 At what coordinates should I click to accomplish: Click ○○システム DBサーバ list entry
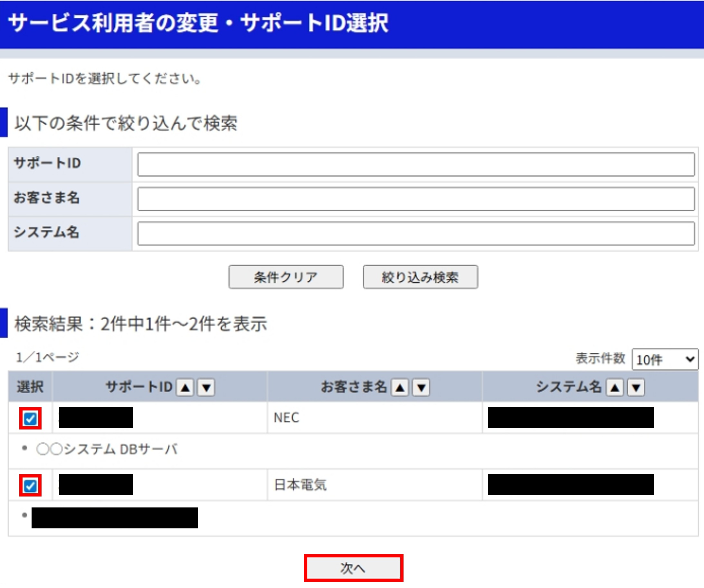coord(107,449)
